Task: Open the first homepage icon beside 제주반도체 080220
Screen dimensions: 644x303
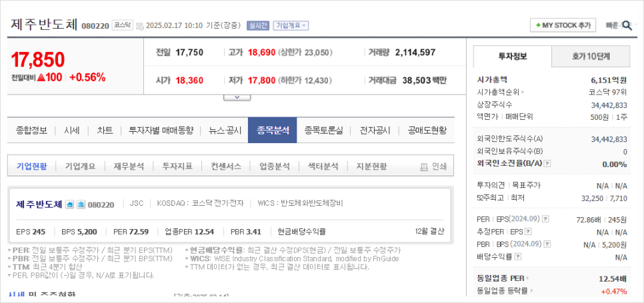Action: tap(70, 204)
